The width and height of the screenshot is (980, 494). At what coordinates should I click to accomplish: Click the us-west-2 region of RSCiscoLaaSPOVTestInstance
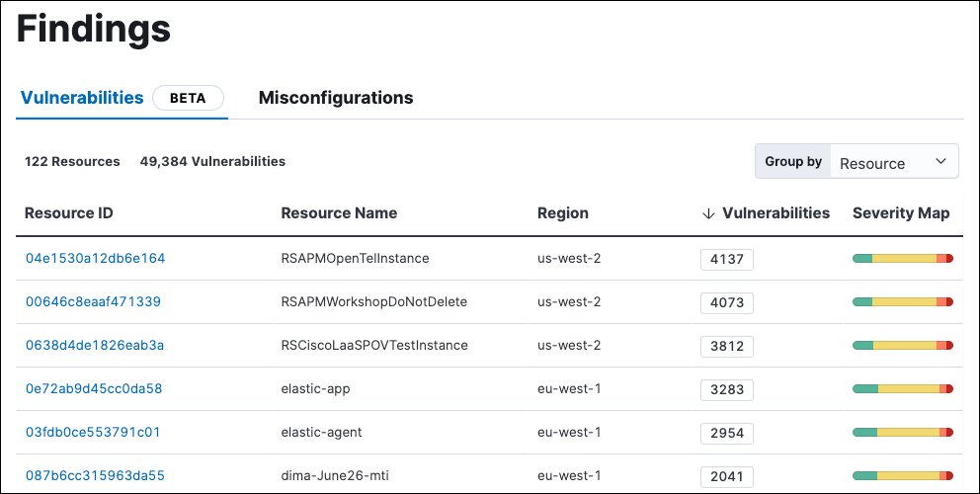pyautogui.click(x=569, y=345)
